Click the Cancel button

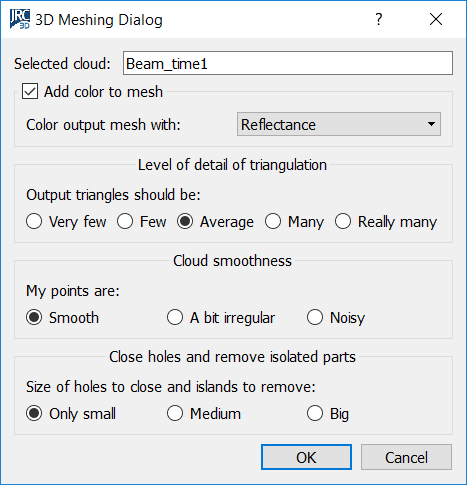coord(406,457)
